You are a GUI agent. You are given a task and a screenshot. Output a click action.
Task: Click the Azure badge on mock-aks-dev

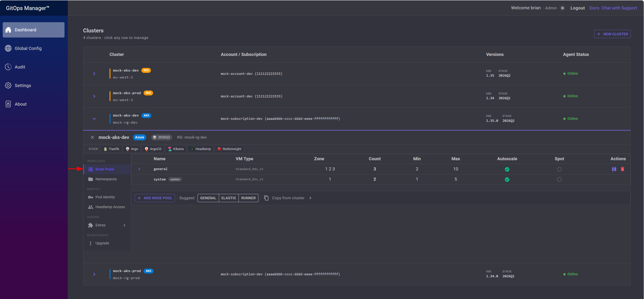pyautogui.click(x=140, y=137)
